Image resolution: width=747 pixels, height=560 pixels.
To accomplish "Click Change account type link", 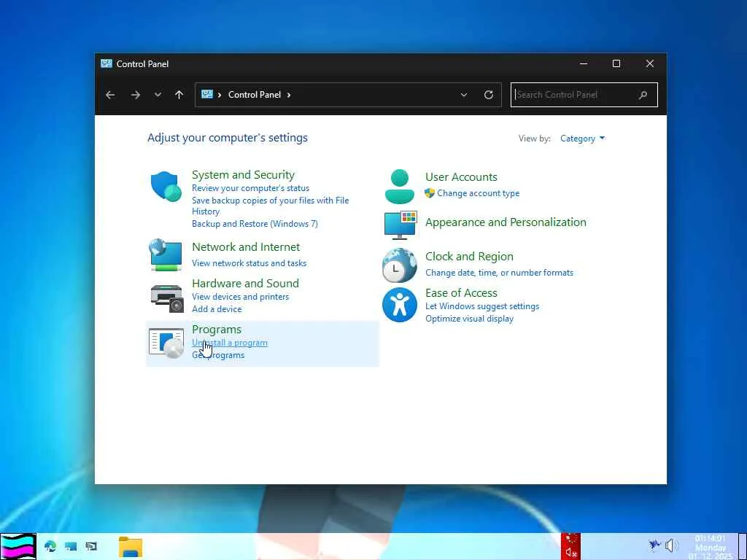I will 479,193.
